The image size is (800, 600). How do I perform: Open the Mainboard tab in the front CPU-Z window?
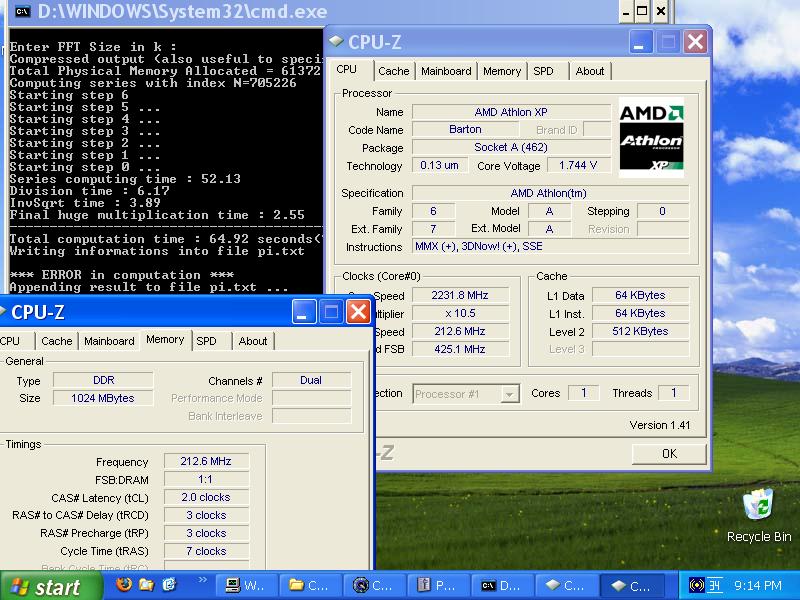click(x=109, y=341)
